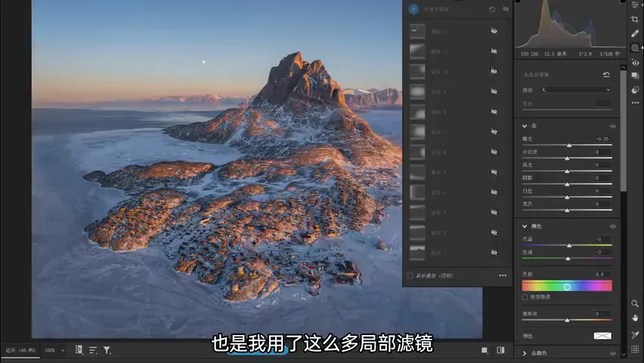
Task: Select the Healing bandage tool
Action: [x=635, y=34]
